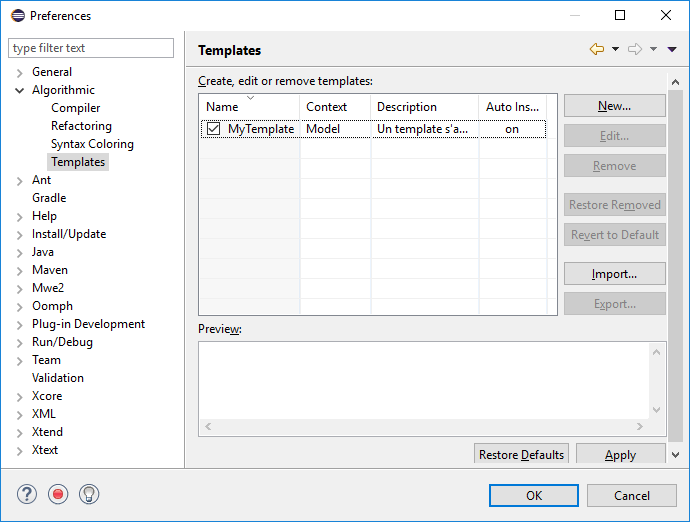Screen dimensions: 690x522
Task: Expand the Java tree node
Action: click(x=19, y=253)
